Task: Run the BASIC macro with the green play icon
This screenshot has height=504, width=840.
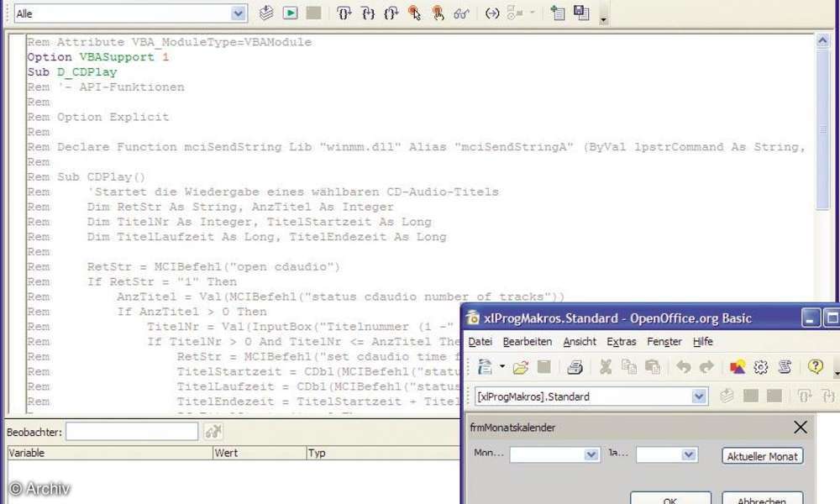Action: [x=290, y=13]
